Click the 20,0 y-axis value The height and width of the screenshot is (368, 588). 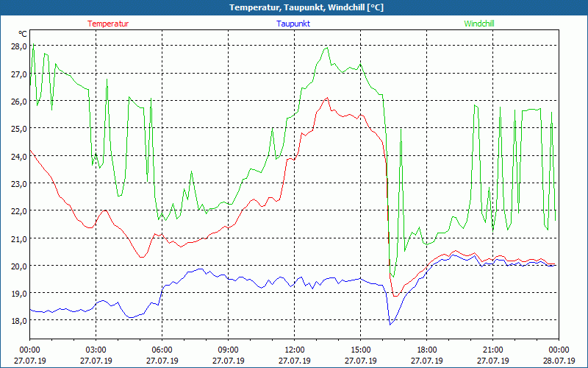point(18,266)
